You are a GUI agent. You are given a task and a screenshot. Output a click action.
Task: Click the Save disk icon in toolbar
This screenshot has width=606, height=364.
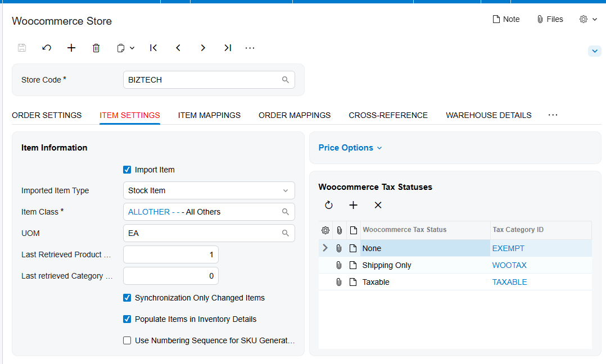(x=22, y=48)
